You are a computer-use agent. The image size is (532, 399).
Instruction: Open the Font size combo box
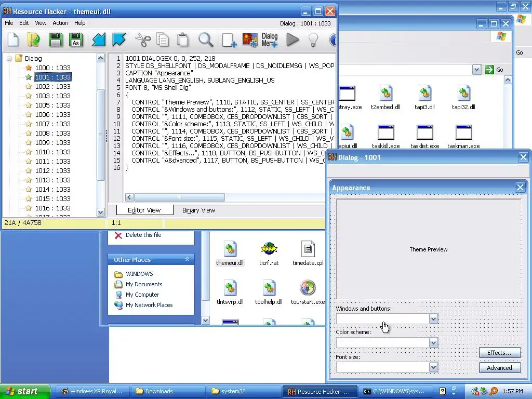(x=433, y=367)
